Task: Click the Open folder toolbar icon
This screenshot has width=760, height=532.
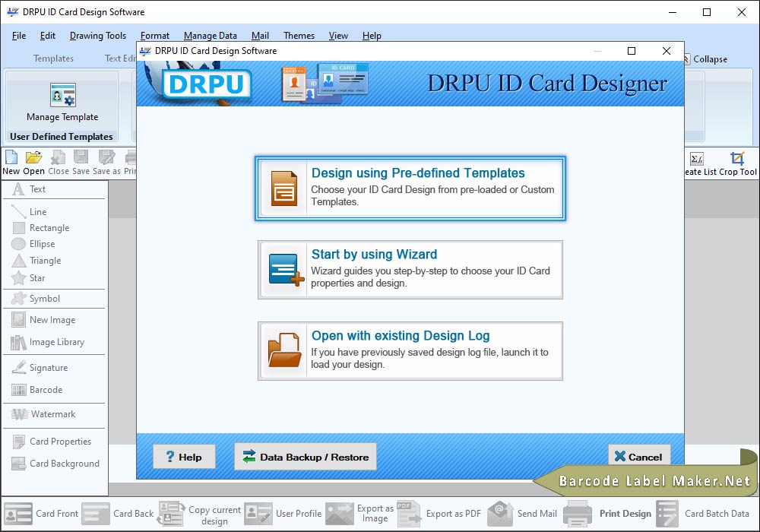Action: click(33, 157)
